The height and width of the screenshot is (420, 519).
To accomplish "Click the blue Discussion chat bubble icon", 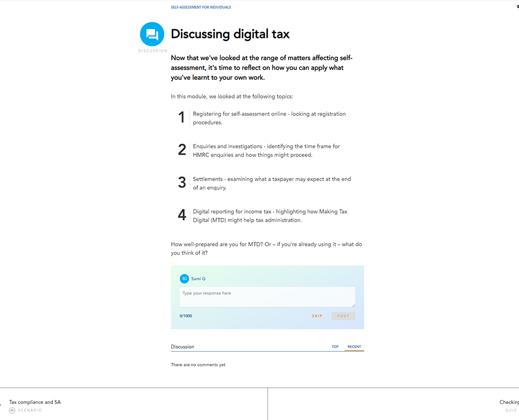I will (x=152, y=34).
